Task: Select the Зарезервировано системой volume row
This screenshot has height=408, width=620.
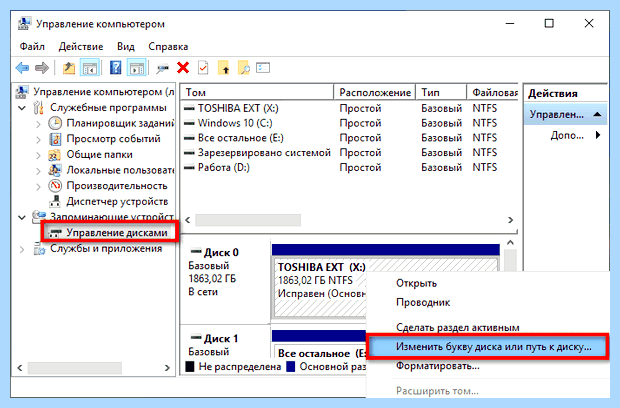Action: click(349, 153)
